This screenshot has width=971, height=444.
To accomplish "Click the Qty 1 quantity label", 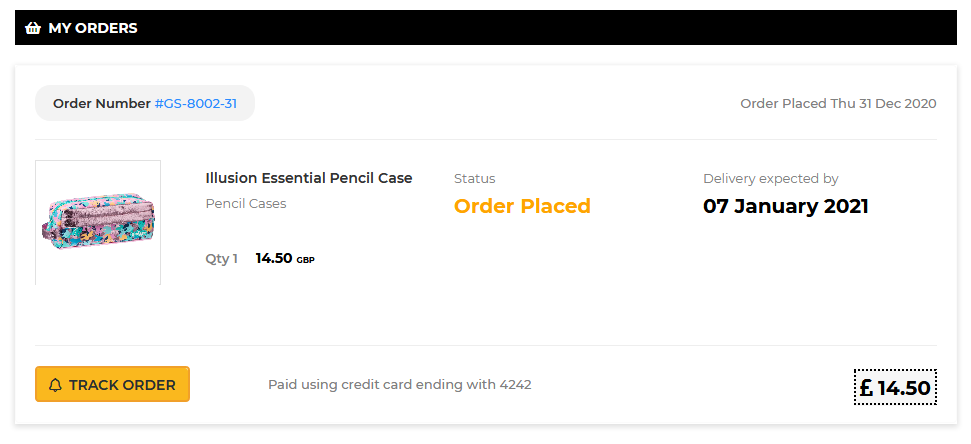I will (x=222, y=259).
